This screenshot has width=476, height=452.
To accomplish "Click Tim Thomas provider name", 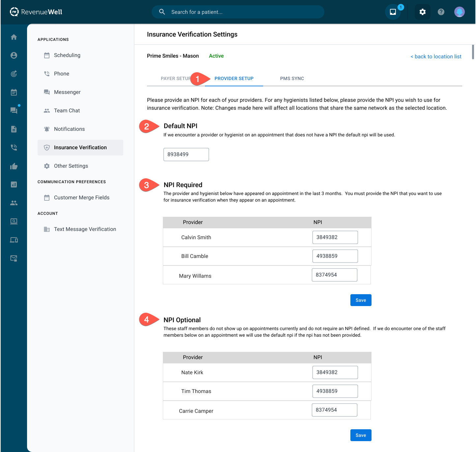I will pos(196,391).
